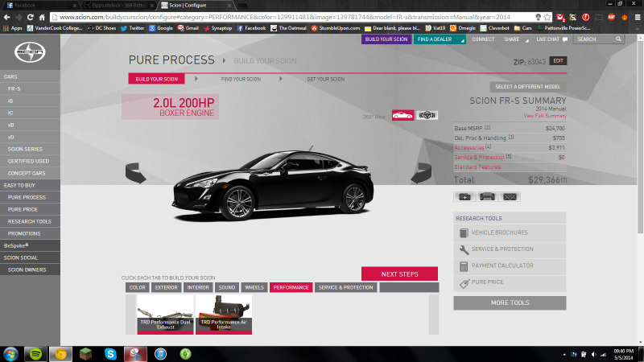
Task: Click Select a Different Model button
Action: [x=528, y=87]
